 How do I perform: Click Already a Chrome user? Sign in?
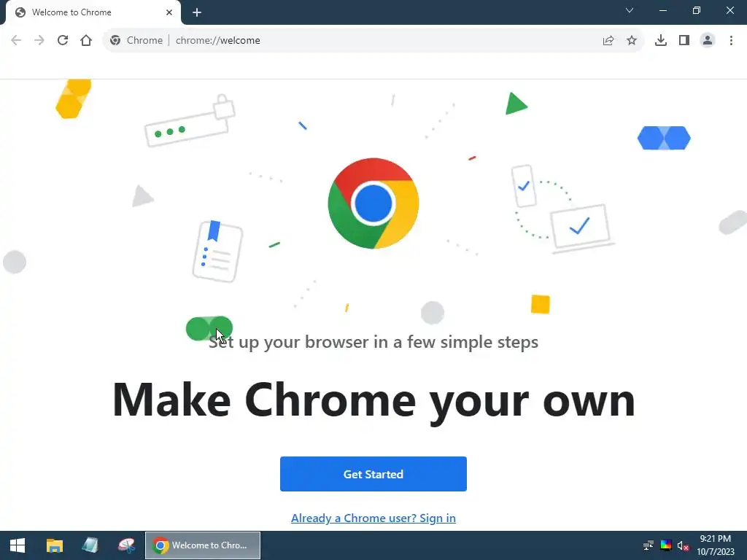pyautogui.click(x=373, y=518)
